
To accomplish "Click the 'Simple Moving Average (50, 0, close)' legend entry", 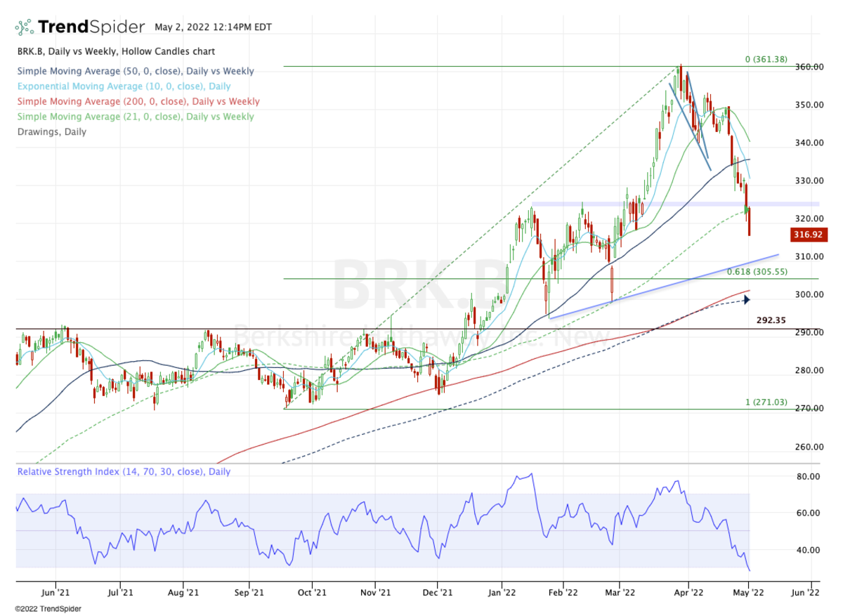I will tap(135, 71).
